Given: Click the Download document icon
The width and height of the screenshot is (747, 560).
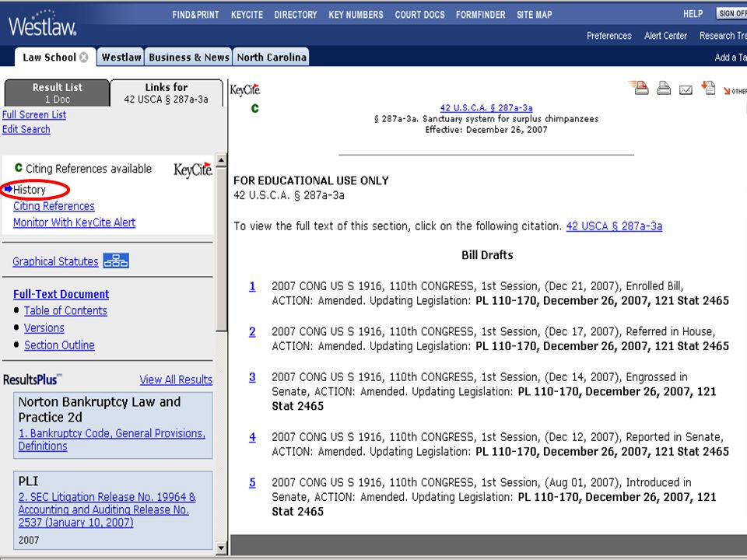Looking at the screenshot, I should tap(708, 88).
